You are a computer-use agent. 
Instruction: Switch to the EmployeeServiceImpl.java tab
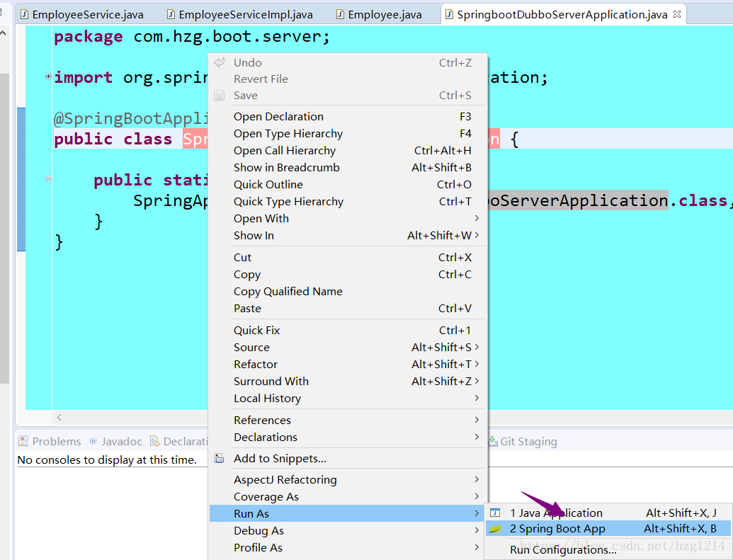[240, 14]
